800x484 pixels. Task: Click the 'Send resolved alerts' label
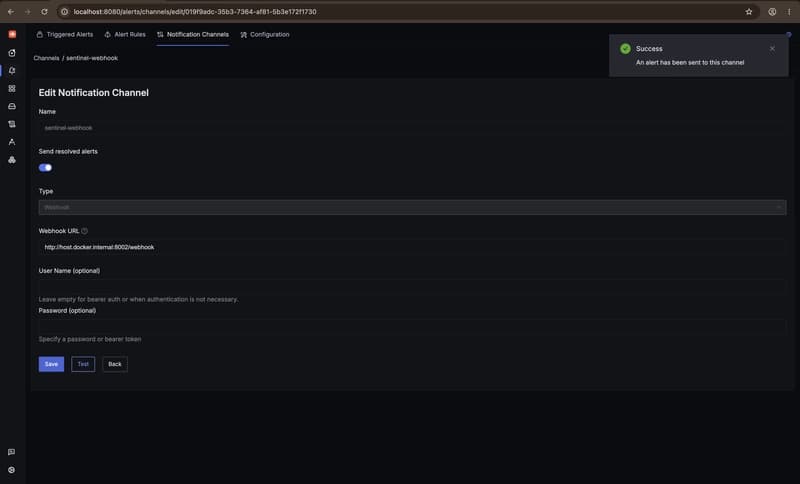(68, 151)
